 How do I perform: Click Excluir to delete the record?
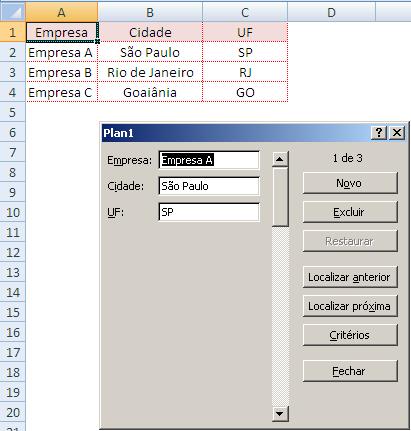tap(350, 212)
